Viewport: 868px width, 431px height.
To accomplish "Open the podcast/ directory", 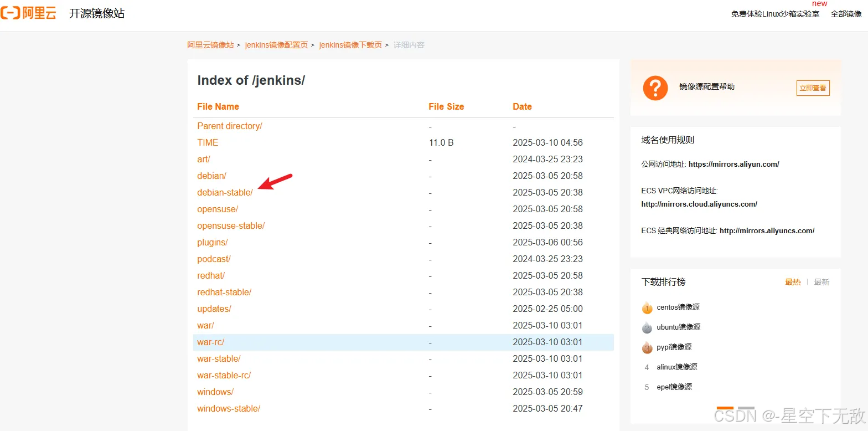I will [x=214, y=259].
